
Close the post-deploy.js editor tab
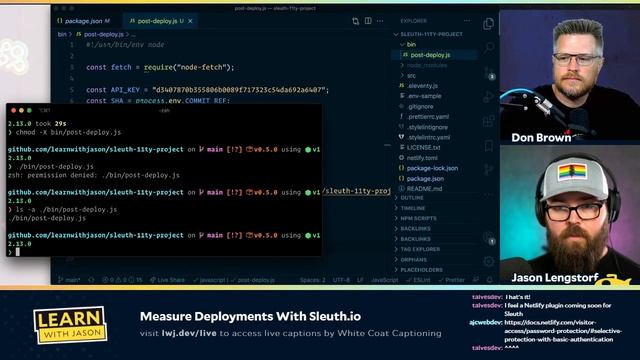(x=190, y=21)
